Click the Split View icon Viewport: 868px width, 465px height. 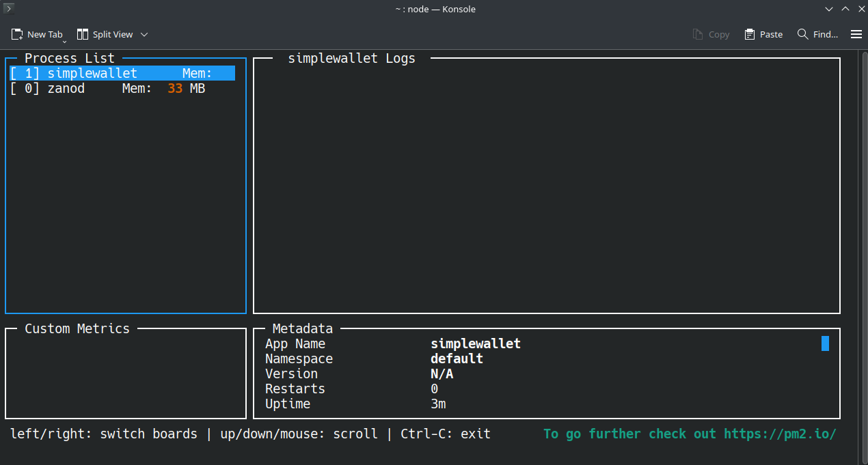(83, 34)
